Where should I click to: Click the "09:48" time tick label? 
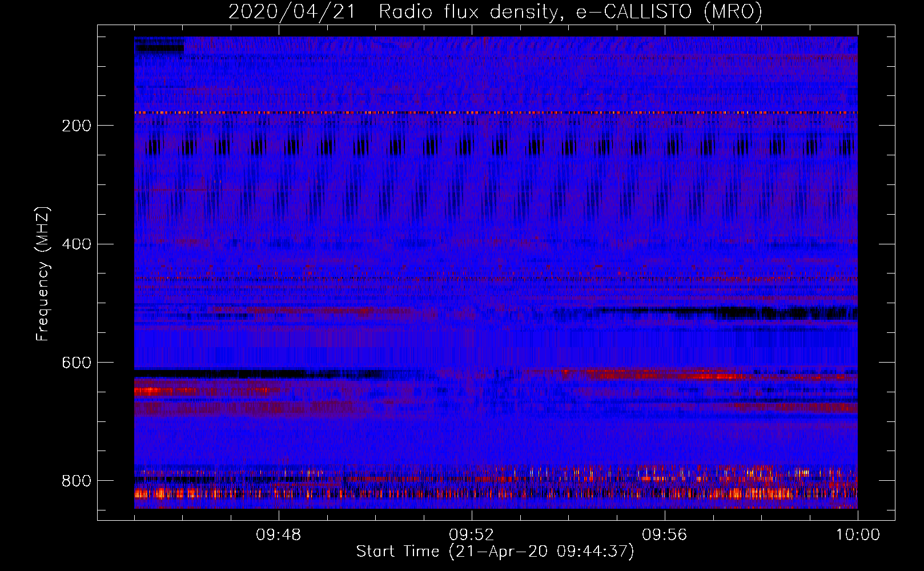tap(279, 535)
